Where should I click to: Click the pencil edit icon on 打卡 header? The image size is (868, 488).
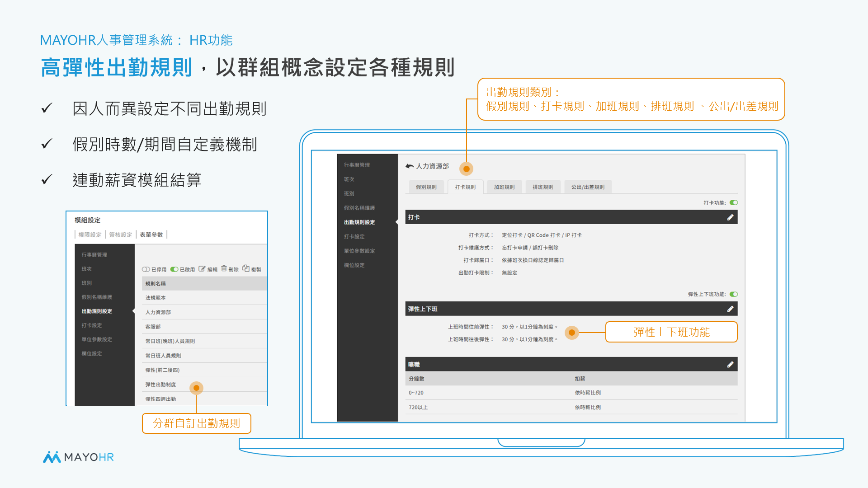click(x=730, y=217)
